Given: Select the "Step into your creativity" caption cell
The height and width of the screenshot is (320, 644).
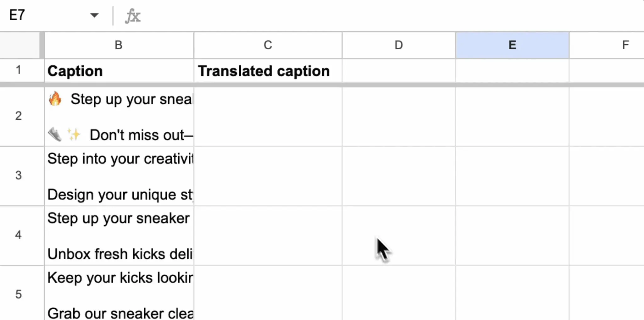Looking at the screenshot, I should point(119,176).
